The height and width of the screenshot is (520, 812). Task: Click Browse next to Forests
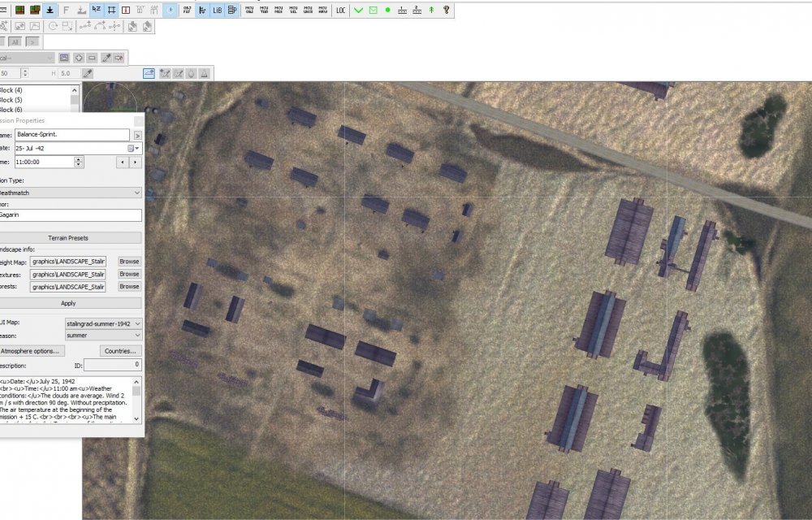[129, 287]
